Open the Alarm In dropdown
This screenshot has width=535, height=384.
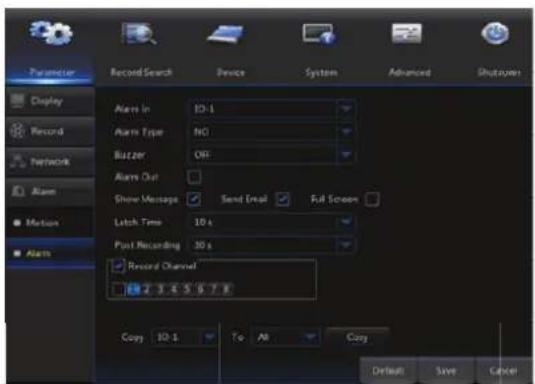(272, 109)
